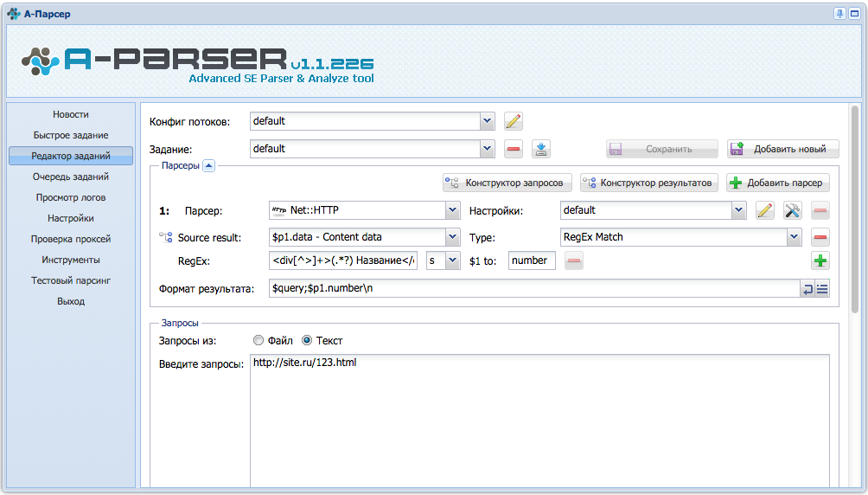Pin the A-Парсер window panel

(839, 14)
